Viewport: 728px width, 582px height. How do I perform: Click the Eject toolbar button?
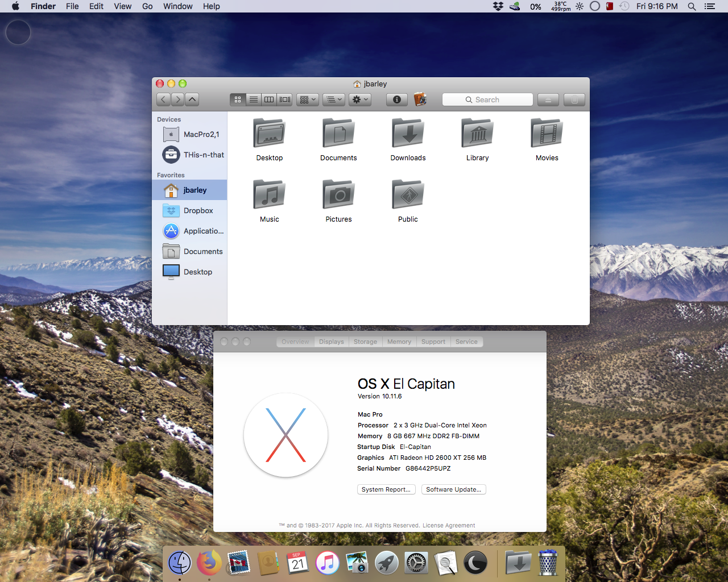548,99
